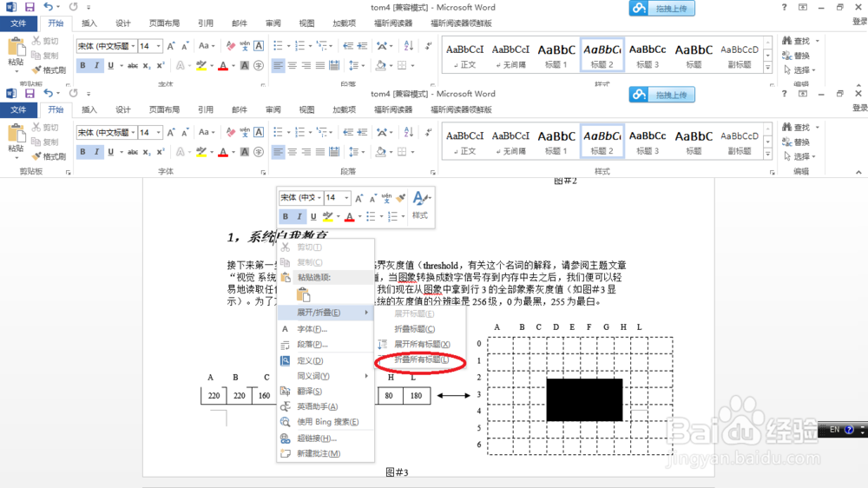
Task: Open the 选择 select dropdown in the lower ribbon
Action: click(x=800, y=157)
